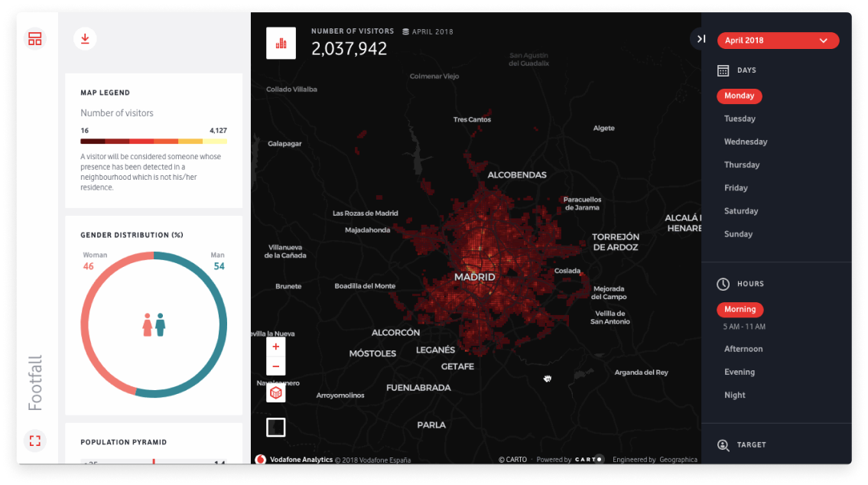
Task: Click the download report icon
Action: [x=85, y=38]
